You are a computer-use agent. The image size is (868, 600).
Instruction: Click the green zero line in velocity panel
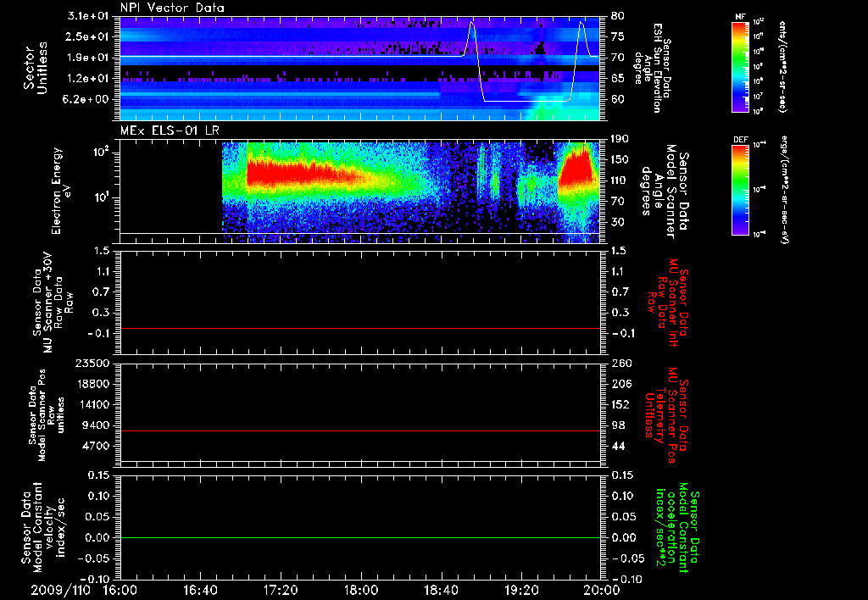point(360,537)
